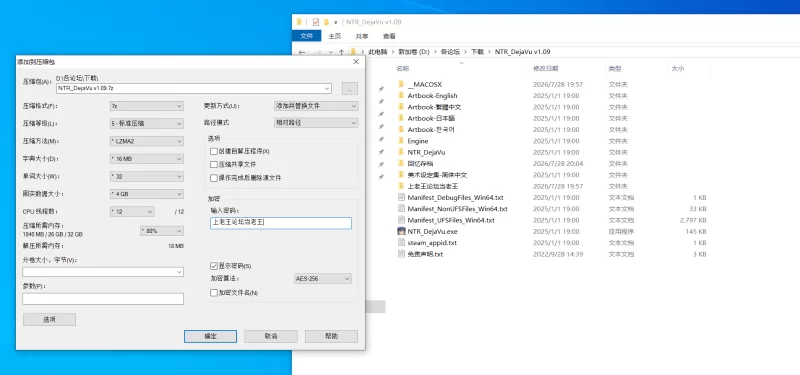The image size is (800, 375).
Task: Click the folder icon in Explorer address bar
Action: coord(353,52)
